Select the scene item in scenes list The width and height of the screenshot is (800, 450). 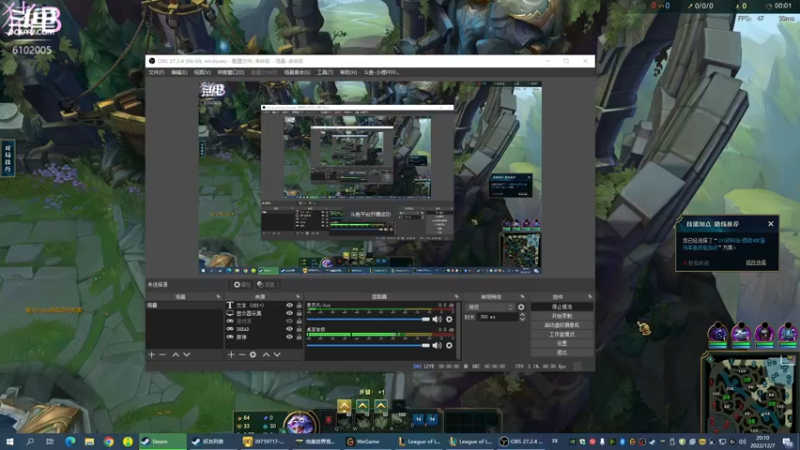click(184, 305)
